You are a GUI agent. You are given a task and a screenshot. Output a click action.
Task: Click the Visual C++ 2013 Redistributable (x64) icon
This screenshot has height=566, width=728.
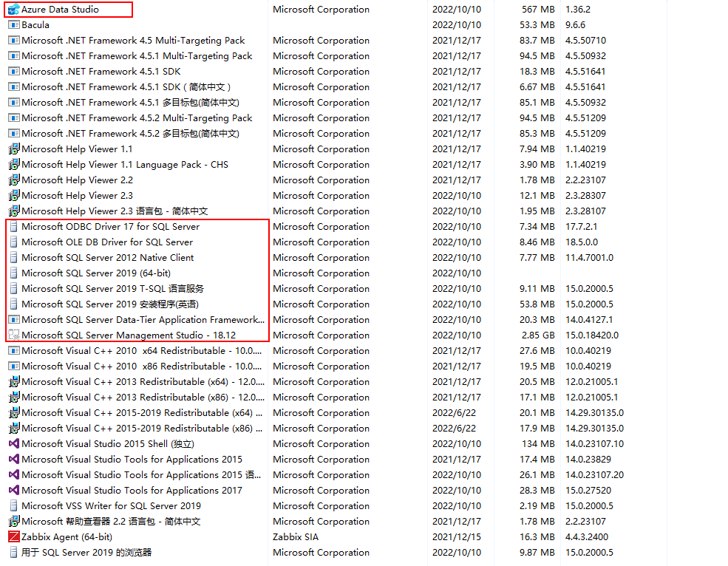click(x=14, y=382)
